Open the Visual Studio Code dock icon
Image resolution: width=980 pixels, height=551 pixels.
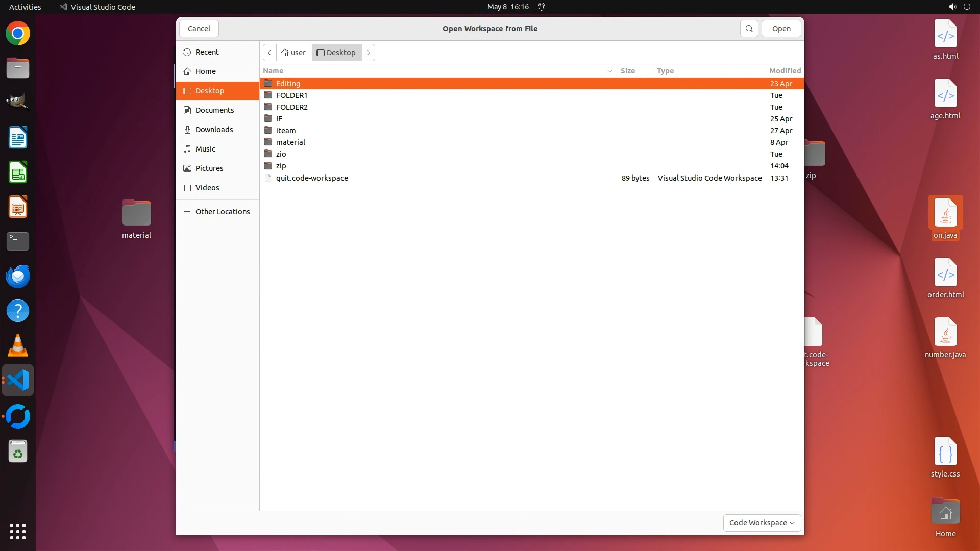(x=18, y=381)
